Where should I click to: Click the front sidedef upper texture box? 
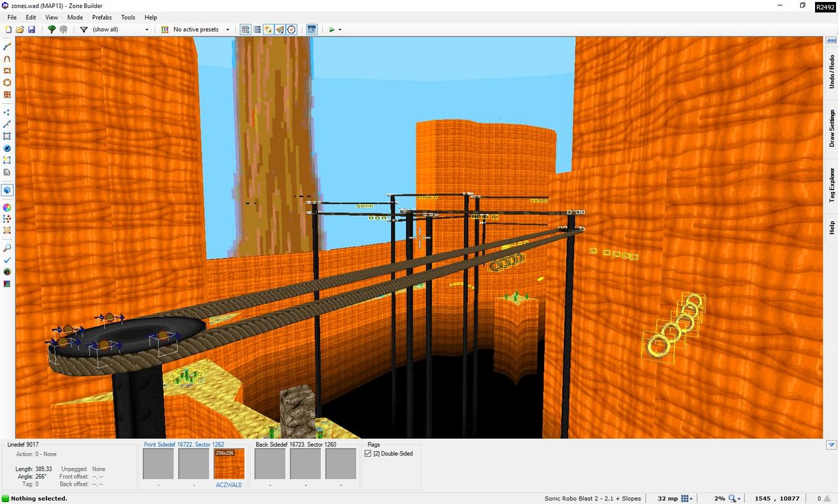click(x=158, y=464)
